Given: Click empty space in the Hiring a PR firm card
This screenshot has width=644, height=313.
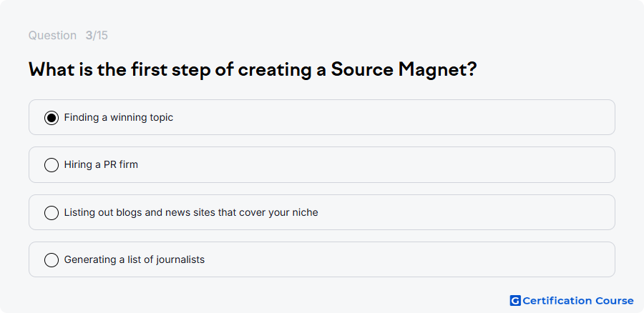Looking at the screenshot, I should coord(370,165).
